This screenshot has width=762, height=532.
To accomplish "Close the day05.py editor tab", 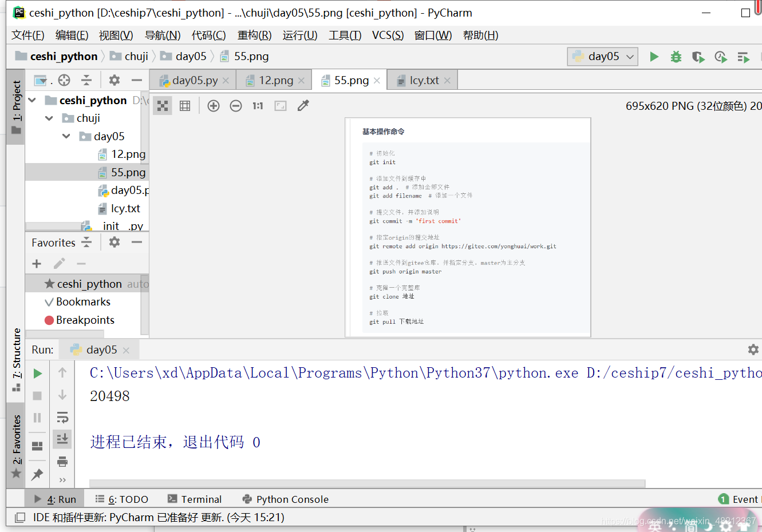I will point(226,81).
